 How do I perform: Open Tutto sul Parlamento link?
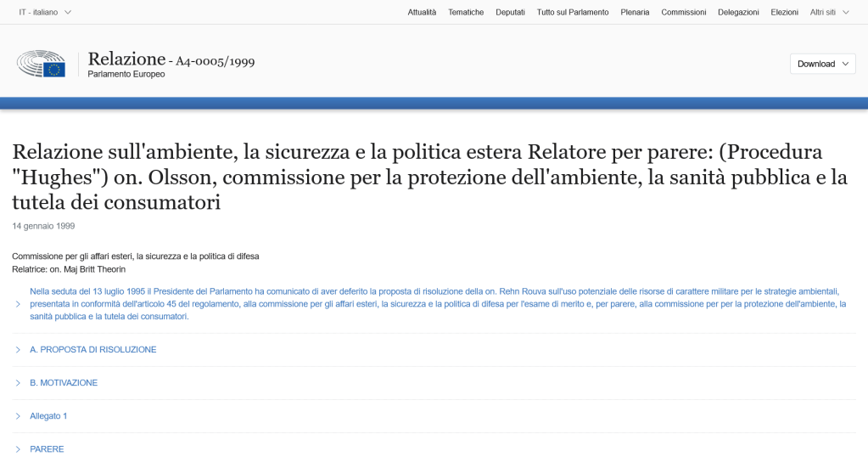573,12
